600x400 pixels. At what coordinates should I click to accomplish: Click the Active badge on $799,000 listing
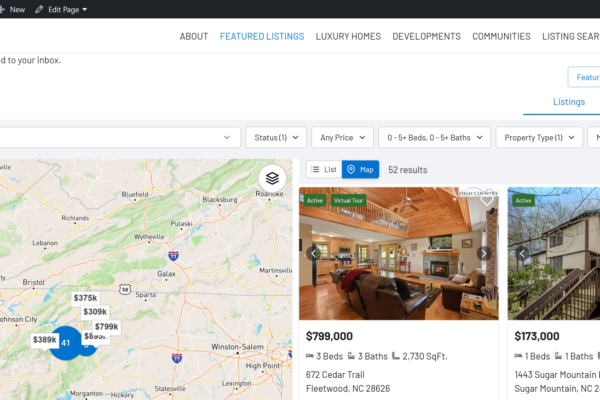315,201
